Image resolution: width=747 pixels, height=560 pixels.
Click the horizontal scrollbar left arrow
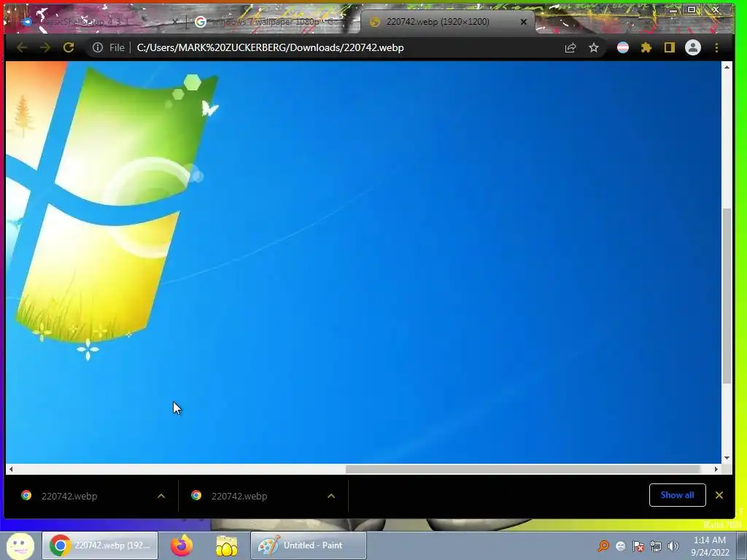coord(11,469)
